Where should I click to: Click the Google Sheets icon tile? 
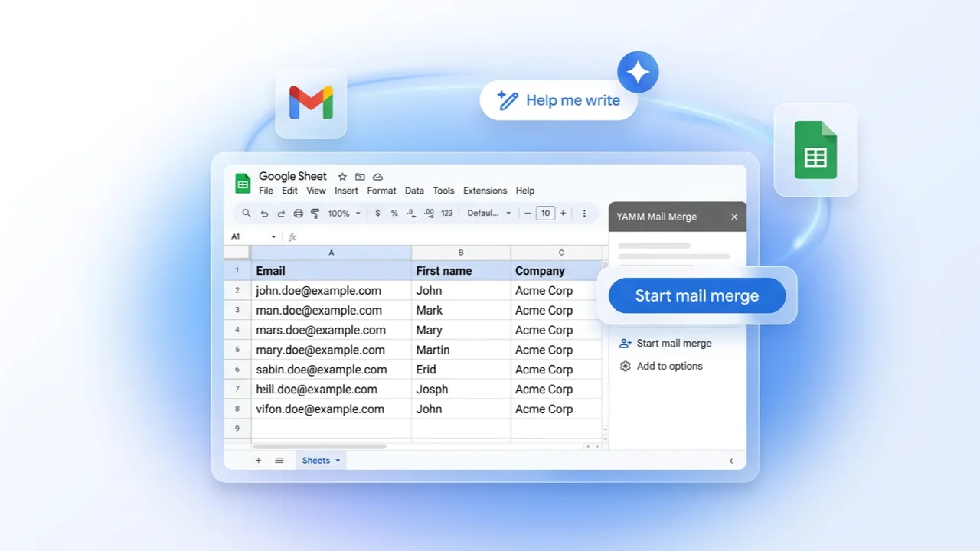tap(815, 150)
